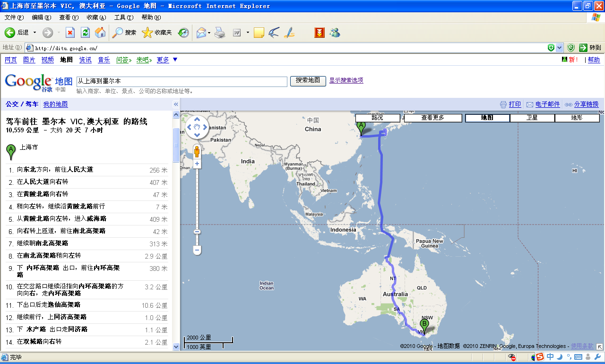605x364 pixels.
Task: Click the map pan direction control
Action: click(x=197, y=127)
